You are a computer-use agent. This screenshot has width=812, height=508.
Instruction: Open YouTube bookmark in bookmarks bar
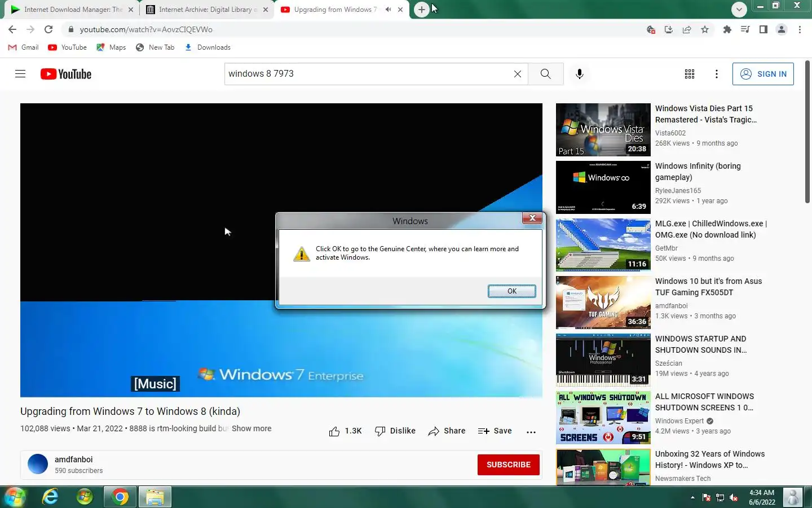67,47
